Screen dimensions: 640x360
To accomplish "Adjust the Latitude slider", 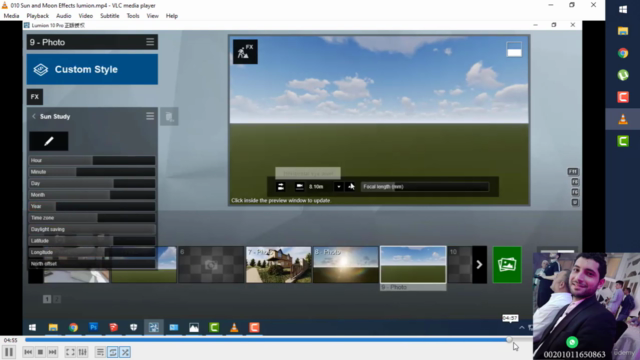I will click(x=92, y=240).
